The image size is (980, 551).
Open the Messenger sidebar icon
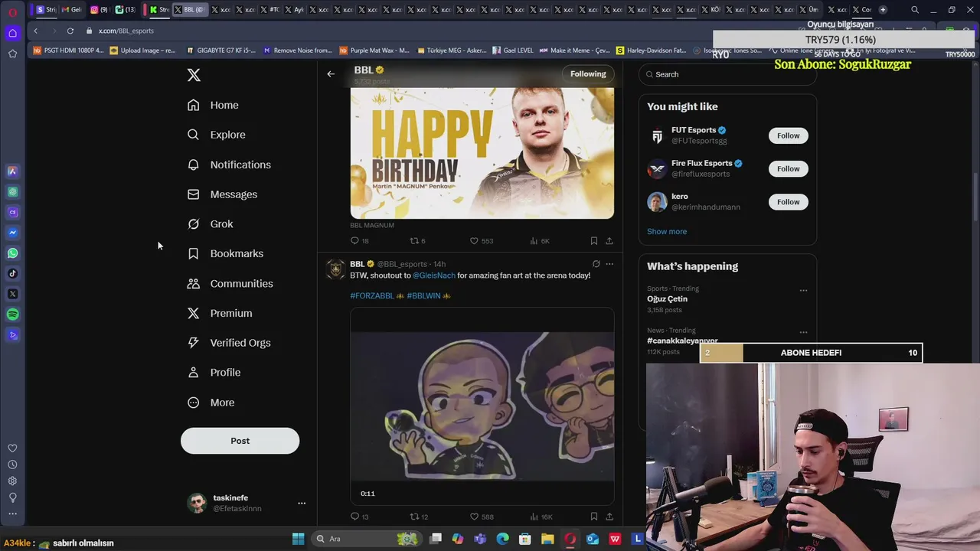point(12,233)
